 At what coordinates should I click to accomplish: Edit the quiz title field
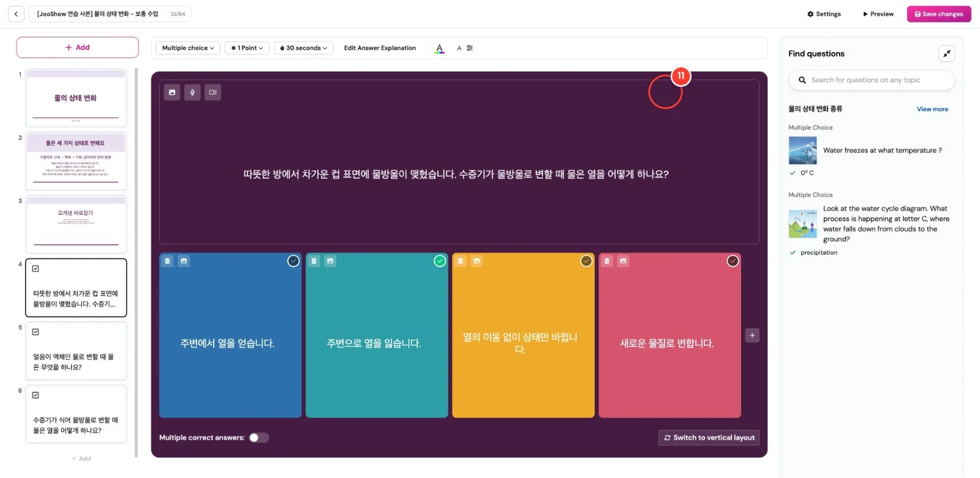click(x=110, y=14)
